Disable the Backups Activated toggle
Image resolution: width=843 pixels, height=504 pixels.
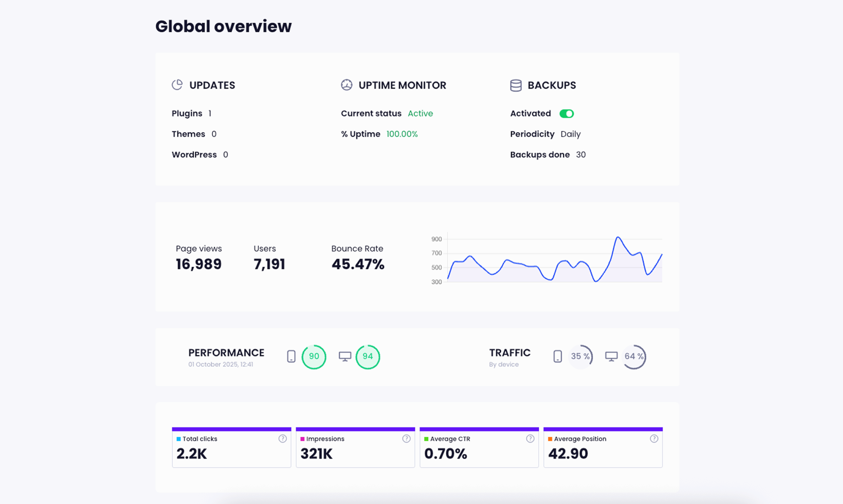(x=566, y=113)
